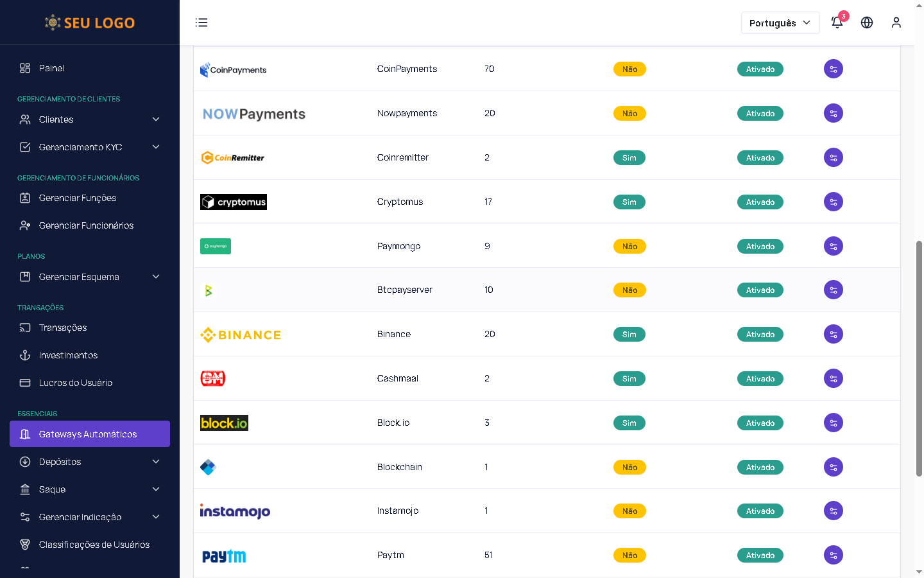Go to Painel dashboard link
The height and width of the screenshot is (578, 924).
pos(51,68)
